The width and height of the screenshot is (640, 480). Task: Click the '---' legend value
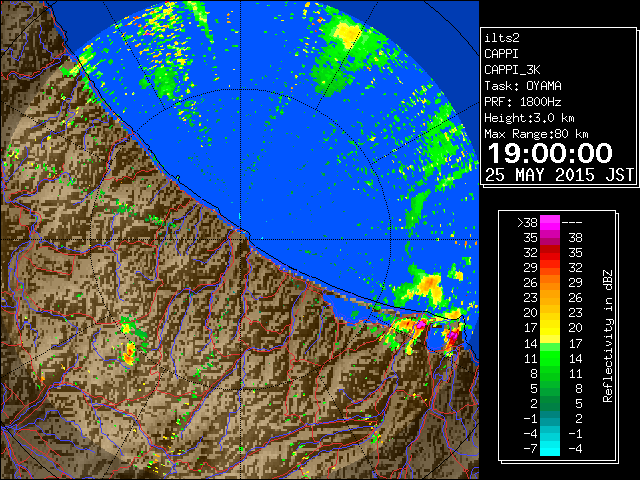[572, 223]
